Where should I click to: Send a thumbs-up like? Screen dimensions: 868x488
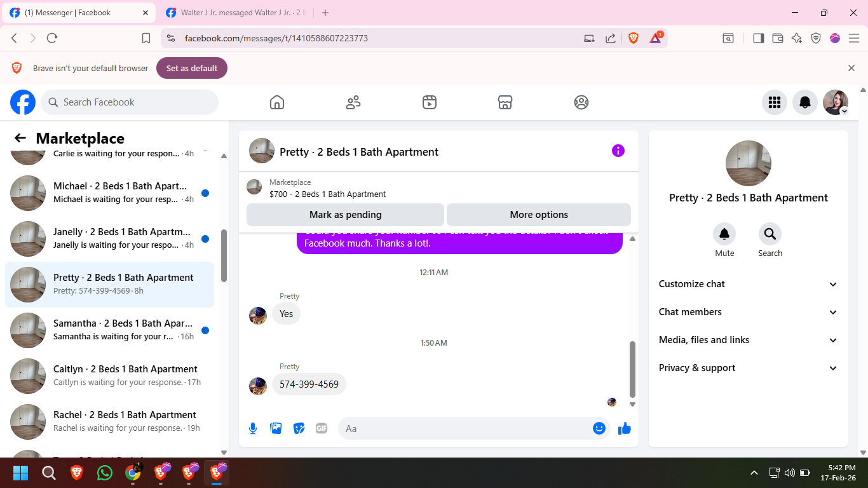pos(625,428)
